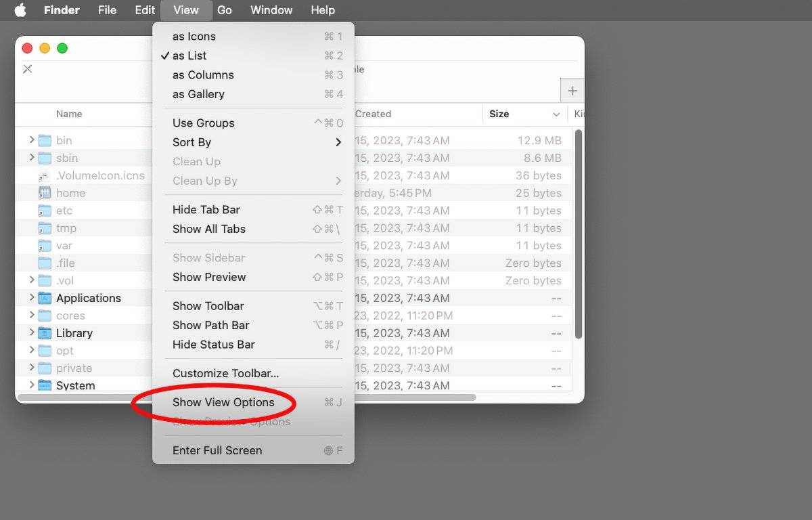The image size is (812, 520).
Task: Choose Hide Status Bar menu item
Action: (x=213, y=344)
